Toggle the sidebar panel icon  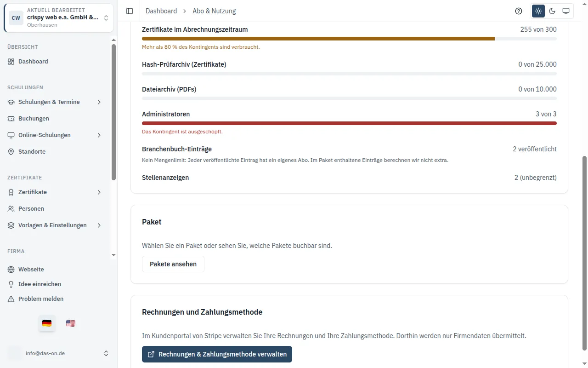130,11
